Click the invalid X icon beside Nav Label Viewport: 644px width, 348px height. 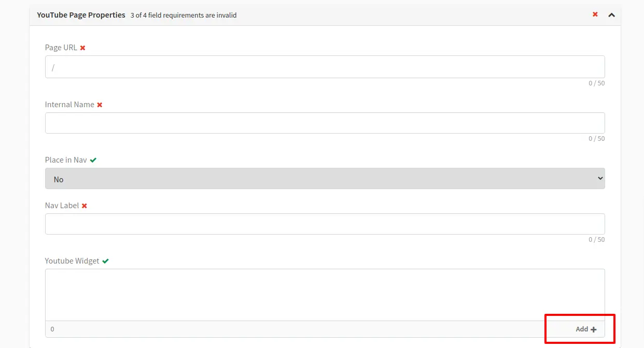point(85,206)
